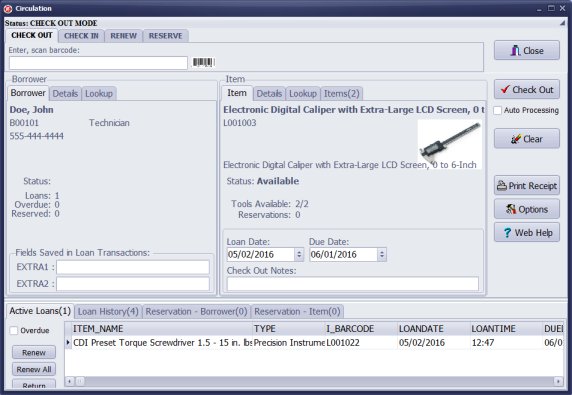Click the loans grid scroll left arrow
This screenshot has height=395, width=572.
click(x=69, y=382)
